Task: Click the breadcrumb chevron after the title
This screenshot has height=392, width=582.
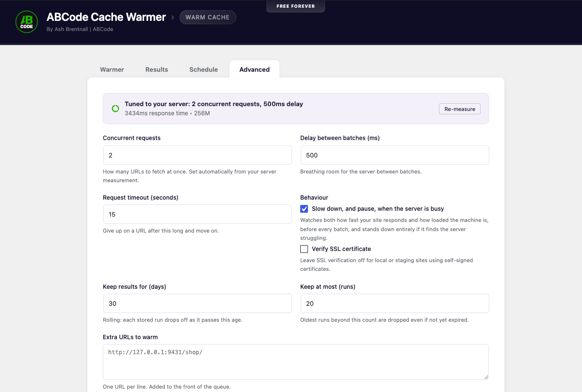Action: (x=172, y=17)
